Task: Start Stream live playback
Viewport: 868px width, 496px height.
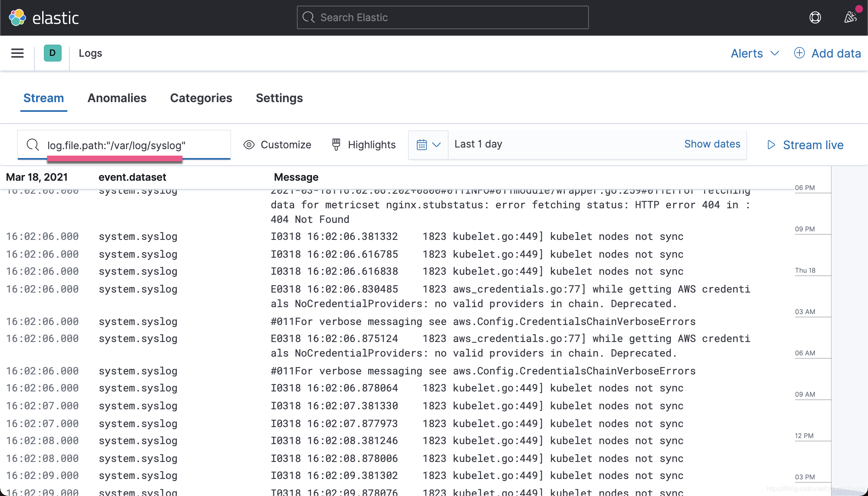Action: pyautogui.click(x=806, y=145)
